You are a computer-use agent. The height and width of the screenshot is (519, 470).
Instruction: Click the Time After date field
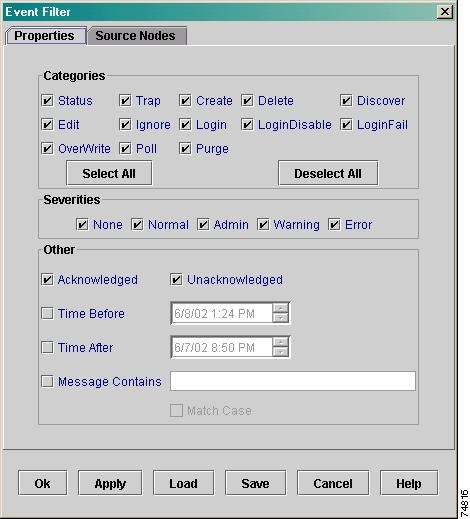222,347
